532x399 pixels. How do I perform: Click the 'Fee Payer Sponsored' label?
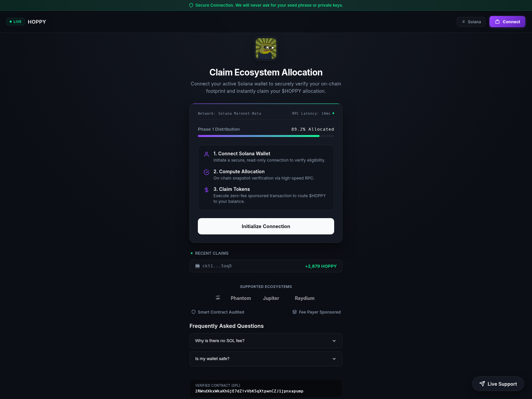320,312
